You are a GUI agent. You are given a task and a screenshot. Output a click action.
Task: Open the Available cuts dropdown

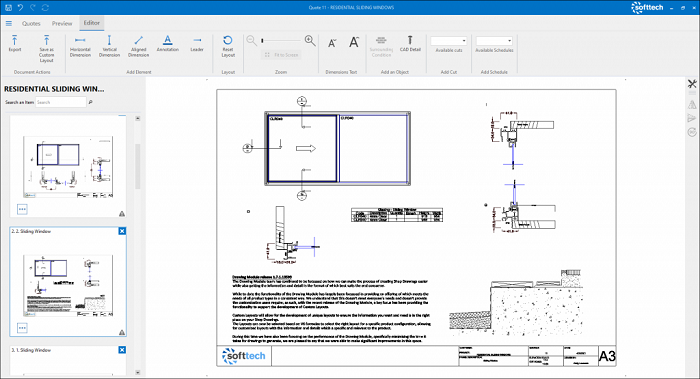(x=449, y=41)
